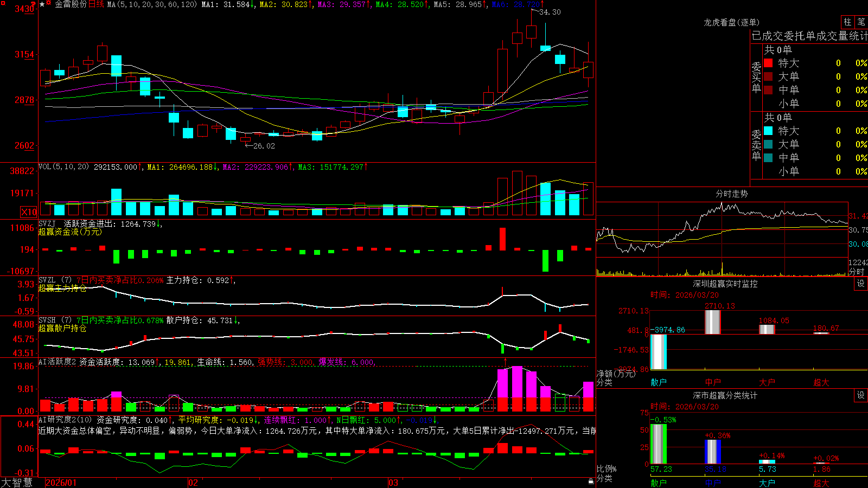The image size is (868, 488).
Task: Click the 分时走势 panel title
Action: coord(731,194)
